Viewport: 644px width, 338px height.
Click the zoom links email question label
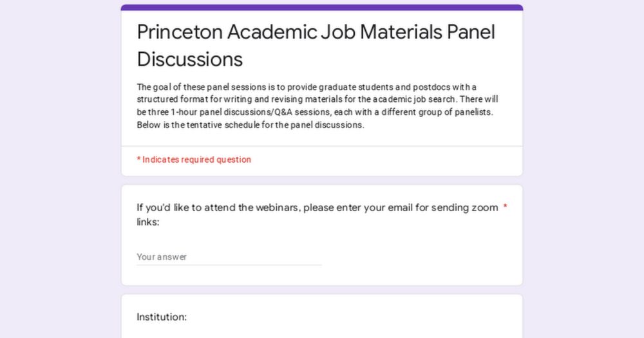pos(317,214)
